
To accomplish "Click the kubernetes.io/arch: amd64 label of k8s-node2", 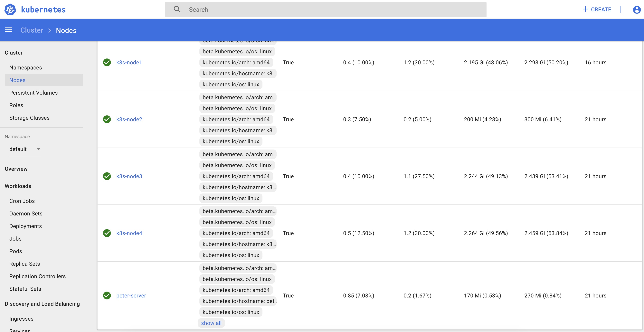I will (x=236, y=119).
